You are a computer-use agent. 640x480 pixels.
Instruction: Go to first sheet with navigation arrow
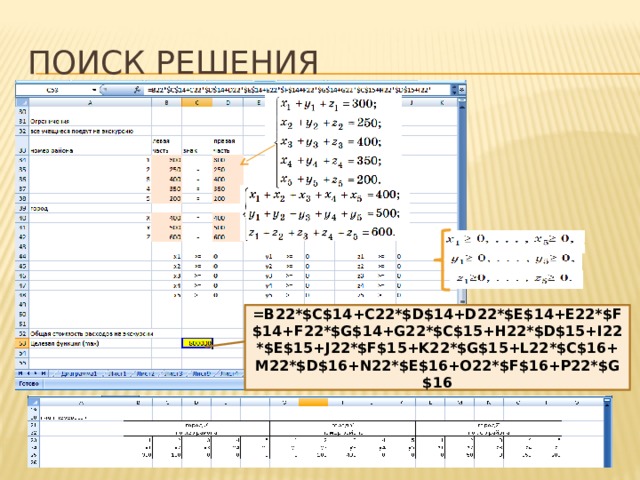pos(20,373)
